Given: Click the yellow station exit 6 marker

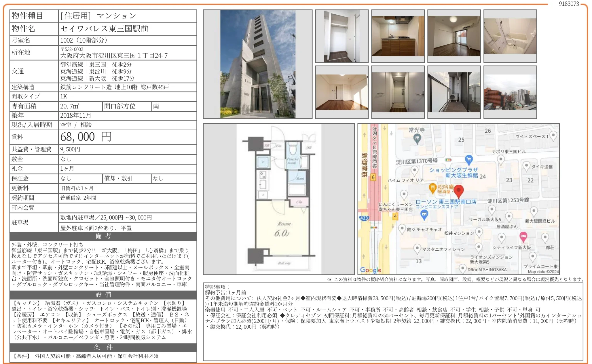Looking at the screenshot, I should [373, 177].
